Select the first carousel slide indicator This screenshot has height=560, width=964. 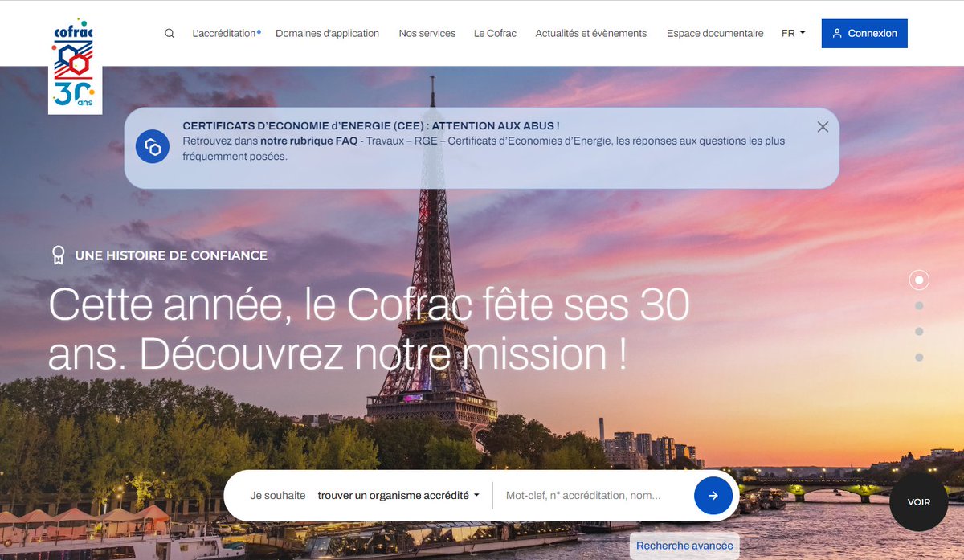click(x=919, y=280)
